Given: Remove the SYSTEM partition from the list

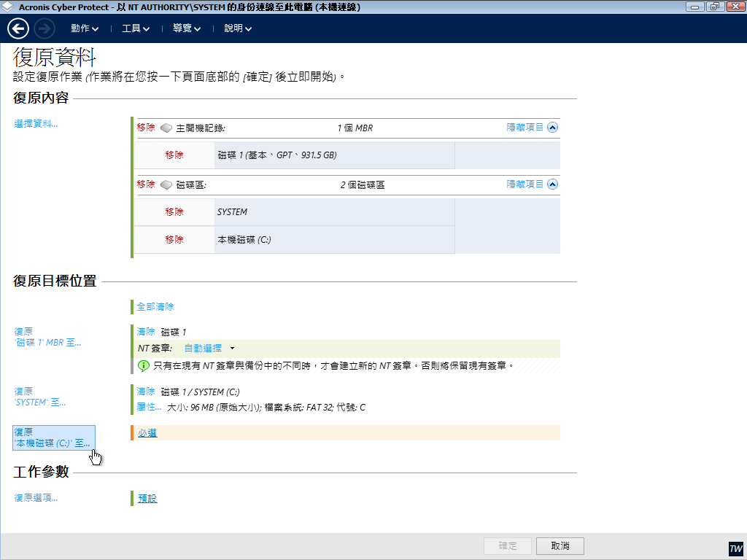Looking at the screenshot, I should tap(174, 212).
